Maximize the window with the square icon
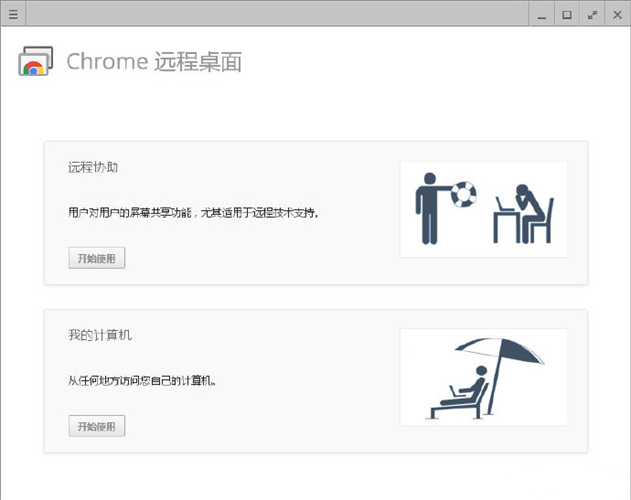 coord(567,15)
